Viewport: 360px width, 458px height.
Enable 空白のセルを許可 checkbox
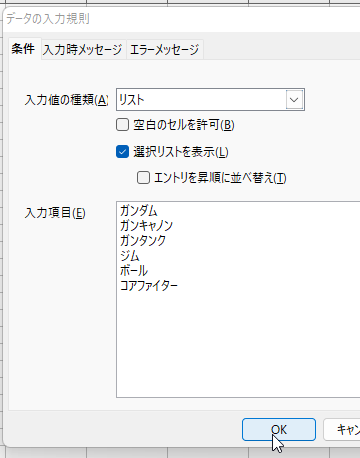123,125
